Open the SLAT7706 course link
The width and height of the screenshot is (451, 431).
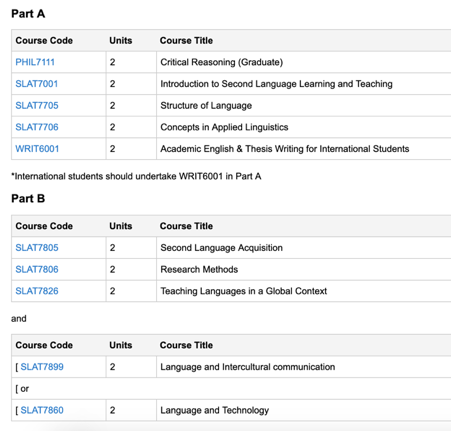tap(37, 127)
